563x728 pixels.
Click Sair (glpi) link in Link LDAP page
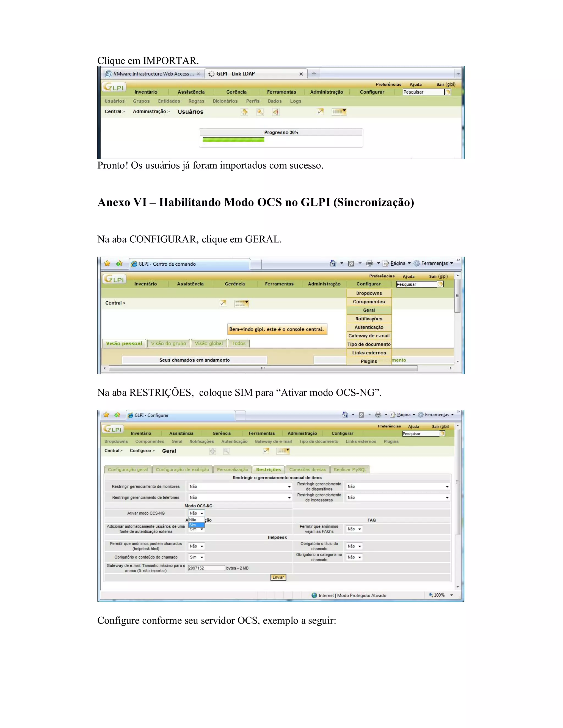pyautogui.click(x=446, y=84)
